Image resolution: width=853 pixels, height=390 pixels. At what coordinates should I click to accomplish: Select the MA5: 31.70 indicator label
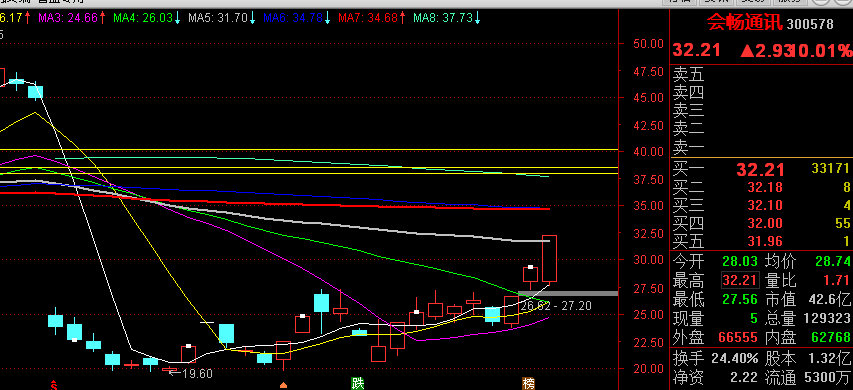tap(218, 18)
